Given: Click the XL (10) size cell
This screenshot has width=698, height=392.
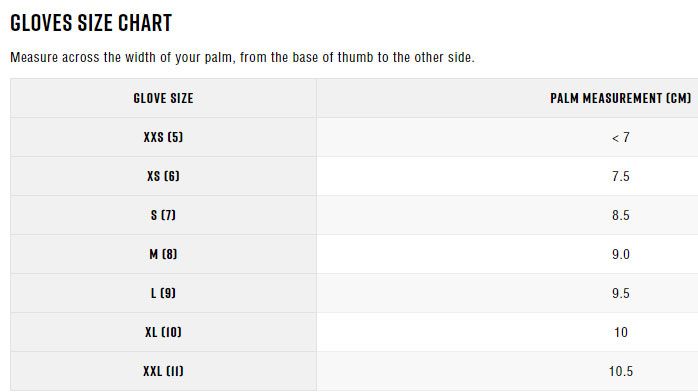Looking at the screenshot, I should point(163,332).
